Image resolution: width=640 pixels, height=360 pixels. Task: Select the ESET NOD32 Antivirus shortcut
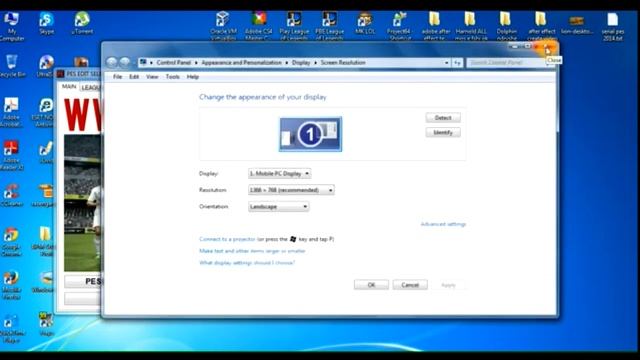coord(44,113)
